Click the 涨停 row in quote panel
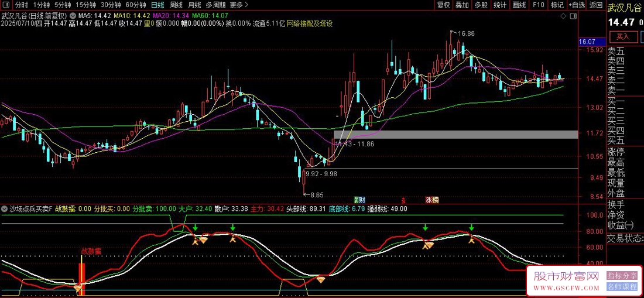Image resolution: width=644 pixels, height=298 pixels. tap(625, 152)
